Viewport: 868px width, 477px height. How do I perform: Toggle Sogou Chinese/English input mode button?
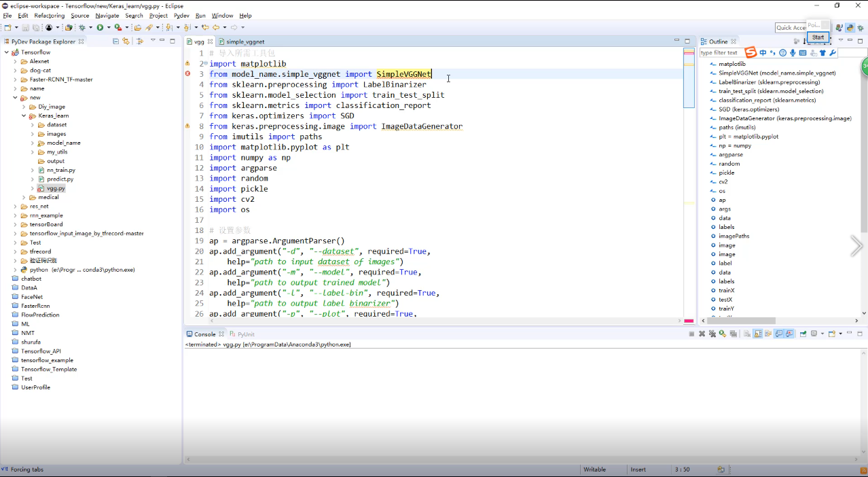[763, 53]
